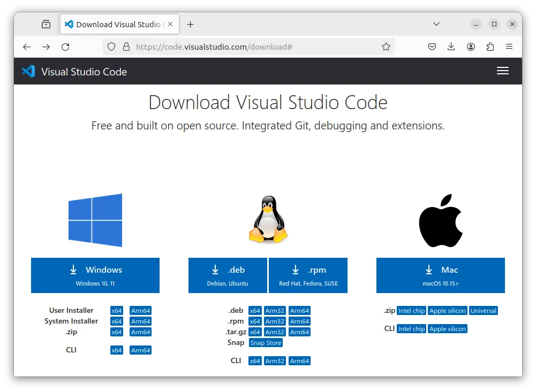536x392 pixels.
Task: Click the Visual Studio Code logo icon
Action: pyautogui.click(x=28, y=71)
